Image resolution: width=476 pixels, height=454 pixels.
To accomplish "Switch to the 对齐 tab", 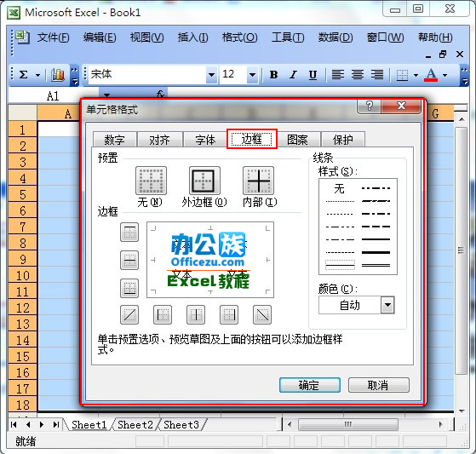I will [x=160, y=140].
